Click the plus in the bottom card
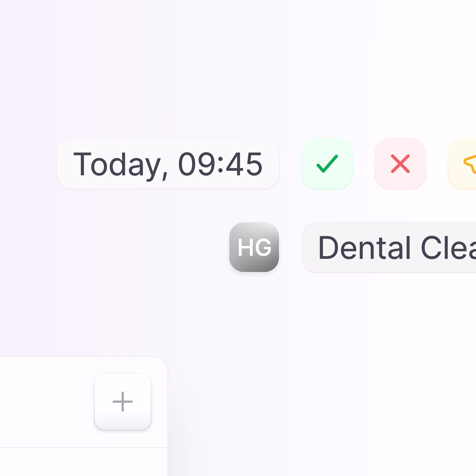476x476 pixels. point(123,402)
